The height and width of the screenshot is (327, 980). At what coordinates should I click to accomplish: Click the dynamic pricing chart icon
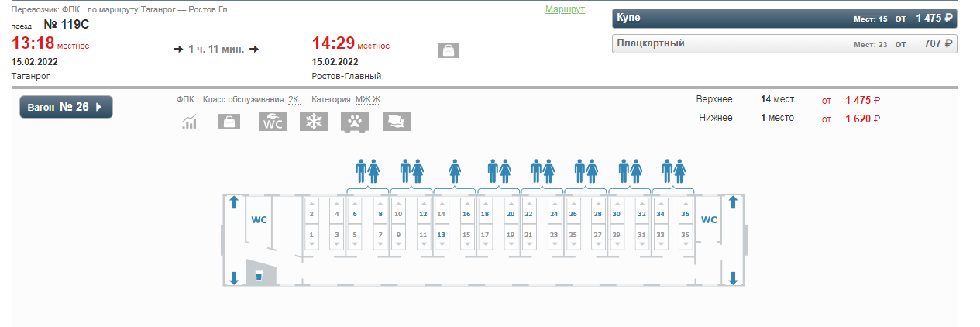[x=189, y=122]
